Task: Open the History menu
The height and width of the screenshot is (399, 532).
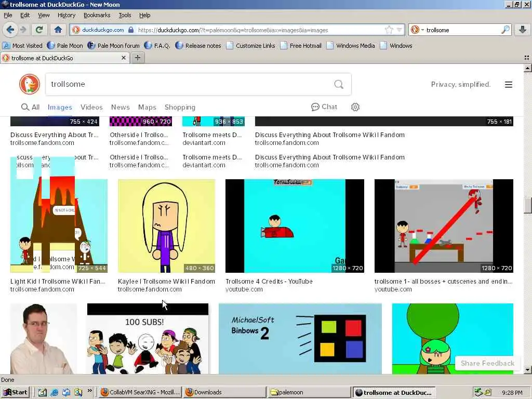Action: pyautogui.click(x=66, y=15)
